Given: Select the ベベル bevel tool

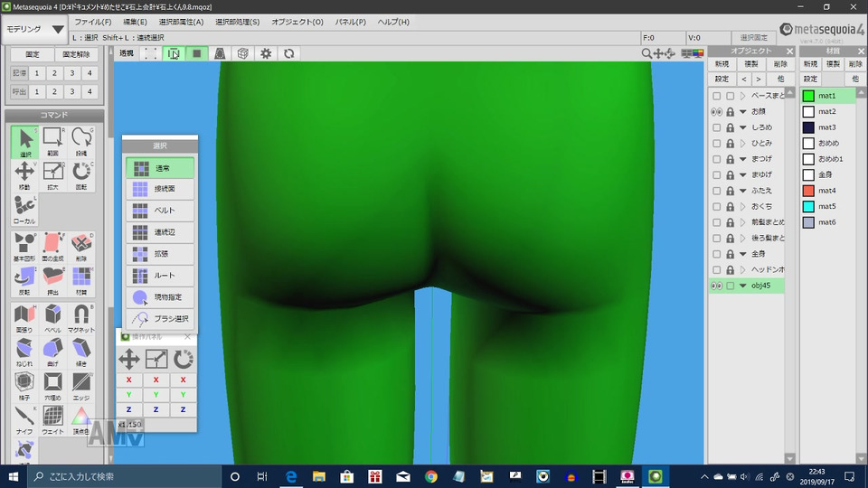Looking at the screenshot, I should [53, 318].
